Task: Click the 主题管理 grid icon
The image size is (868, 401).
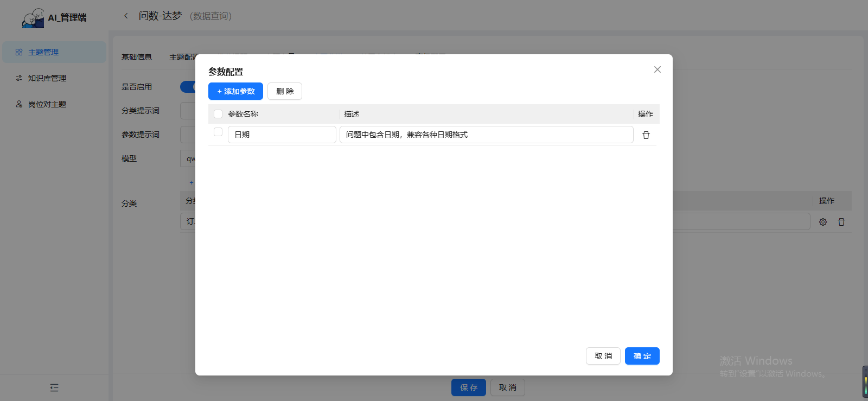Action: (19, 52)
